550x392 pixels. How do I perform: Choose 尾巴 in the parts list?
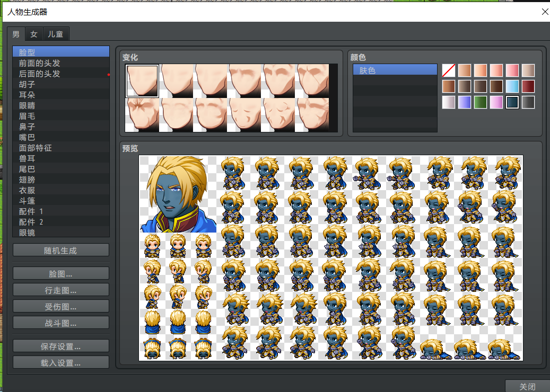pyautogui.click(x=61, y=169)
